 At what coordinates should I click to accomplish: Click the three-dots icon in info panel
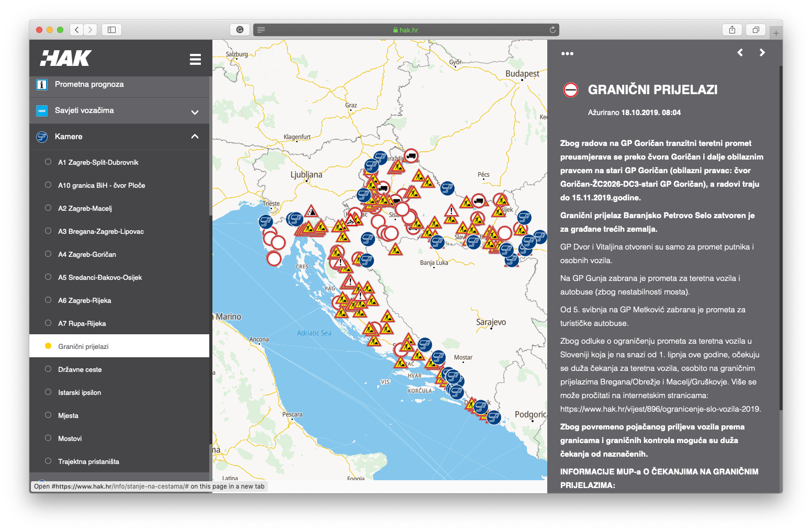[567, 53]
